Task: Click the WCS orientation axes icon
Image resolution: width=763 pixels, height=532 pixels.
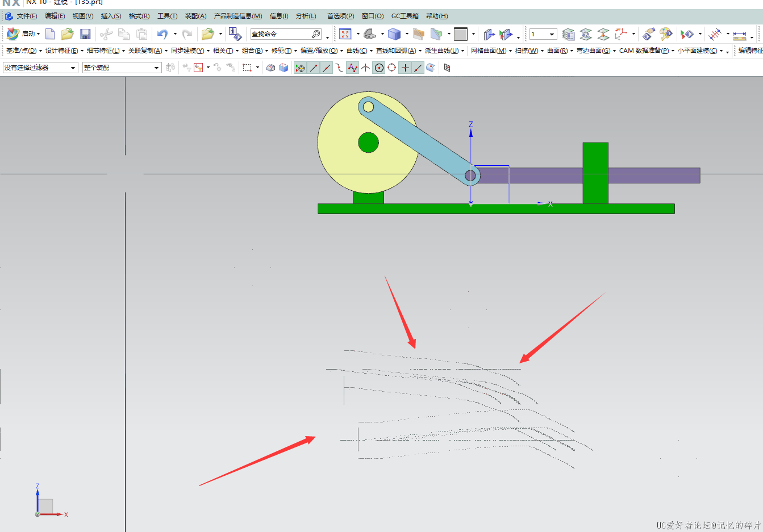Action: [x=621, y=34]
